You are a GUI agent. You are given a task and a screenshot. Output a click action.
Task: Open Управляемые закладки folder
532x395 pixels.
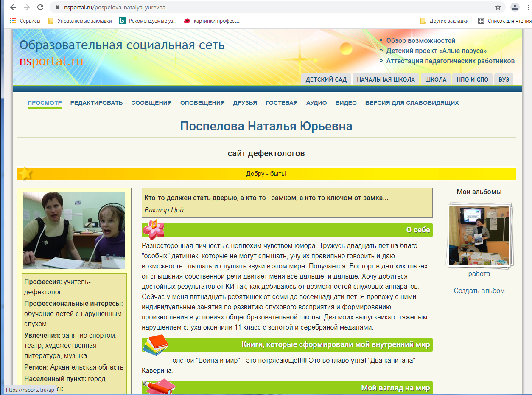click(80, 20)
